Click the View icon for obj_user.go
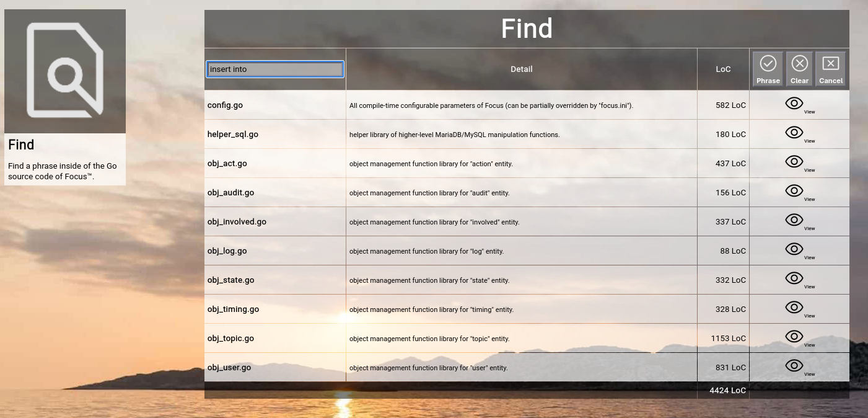Viewport: 868px width, 418px height. coord(794,366)
